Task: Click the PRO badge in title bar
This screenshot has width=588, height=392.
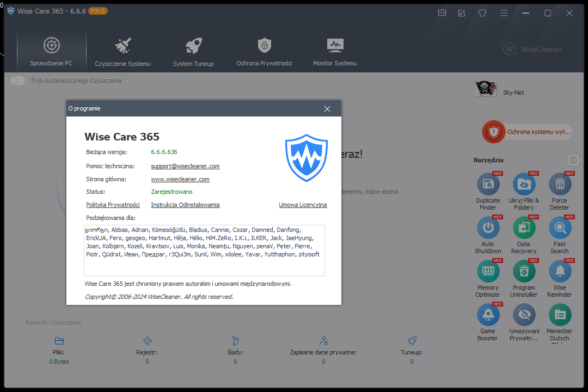Action: click(98, 11)
